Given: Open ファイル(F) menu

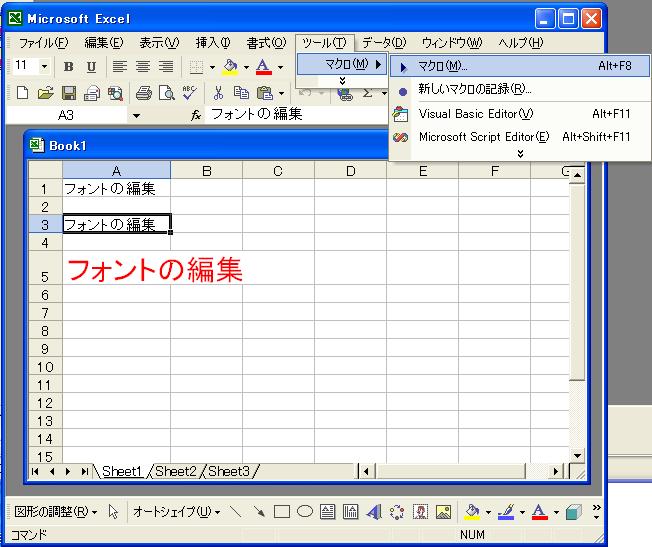Looking at the screenshot, I should coord(43,43).
